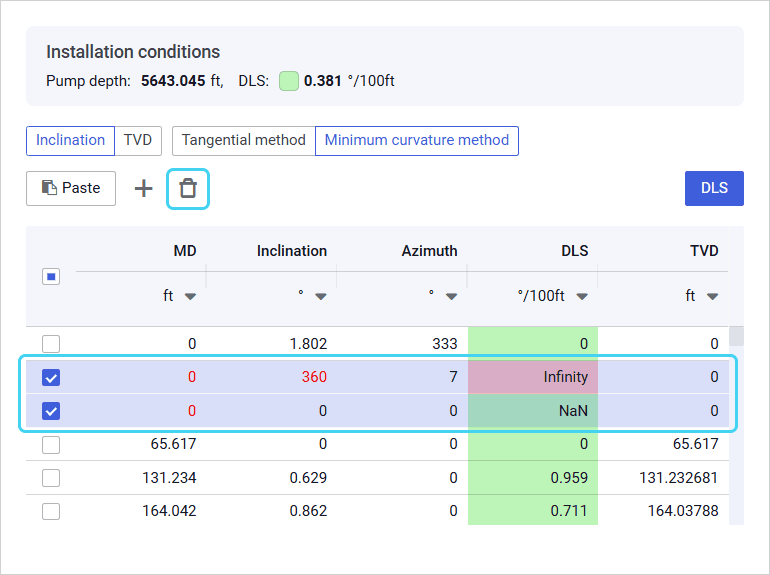
Task: Select Minimum curvature method option
Action: pos(416,140)
